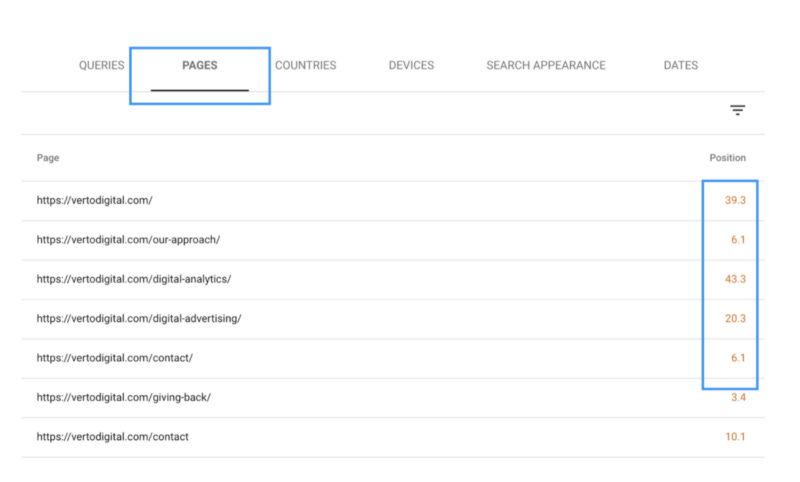Image resolution: width=800 pixels, height=482 pixels.
Task: Switch to the Dates tab
Action: (x=681, y=65)
